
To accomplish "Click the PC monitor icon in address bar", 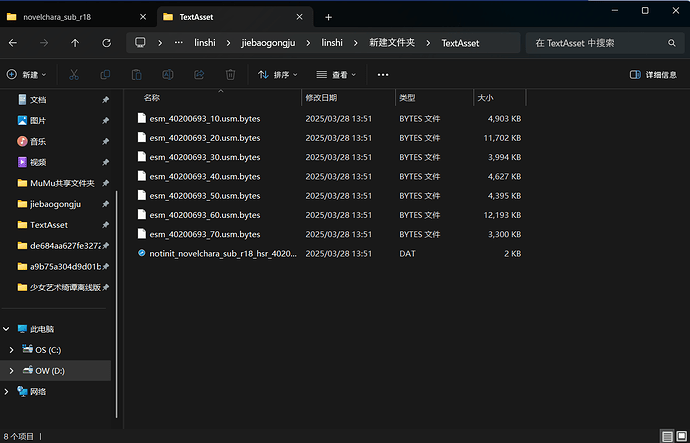I will coord(140,43).
